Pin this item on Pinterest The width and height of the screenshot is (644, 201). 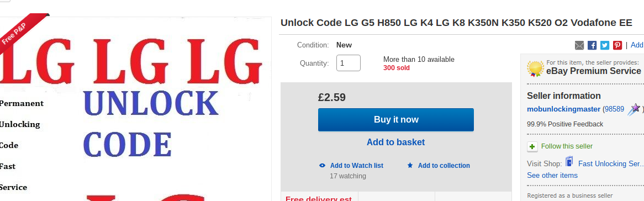click(x=617, y=45)
